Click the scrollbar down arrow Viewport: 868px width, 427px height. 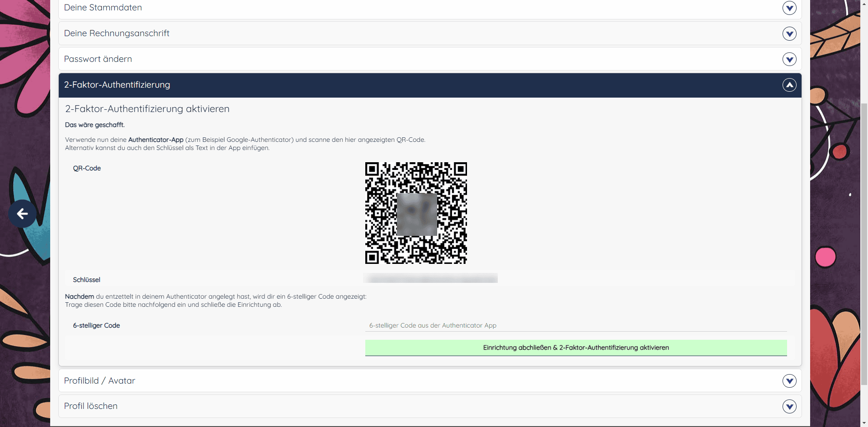pyautogui.click(x=864, y=423)
